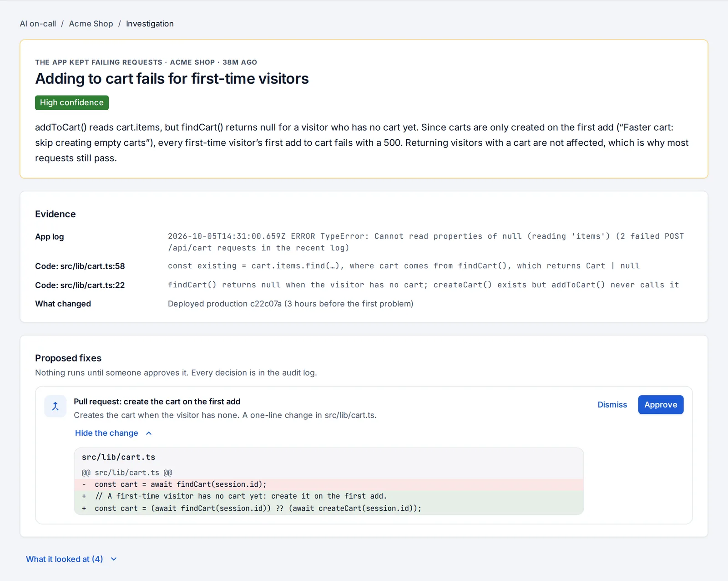
Task: Click the findCart() returns null evidence text
Action: tap(424, 285)
